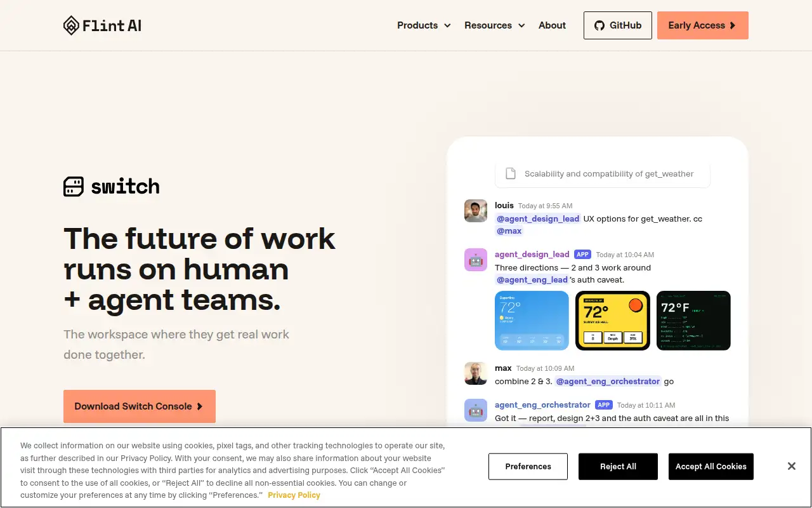Open the Preferences cookie settings
Viewport: 812px width, 508px height.
point(528,467)
